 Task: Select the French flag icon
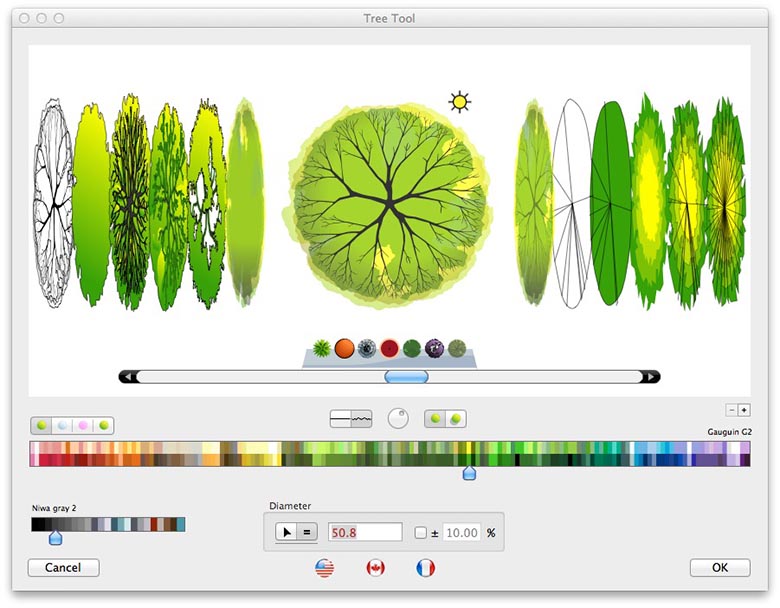426,568
